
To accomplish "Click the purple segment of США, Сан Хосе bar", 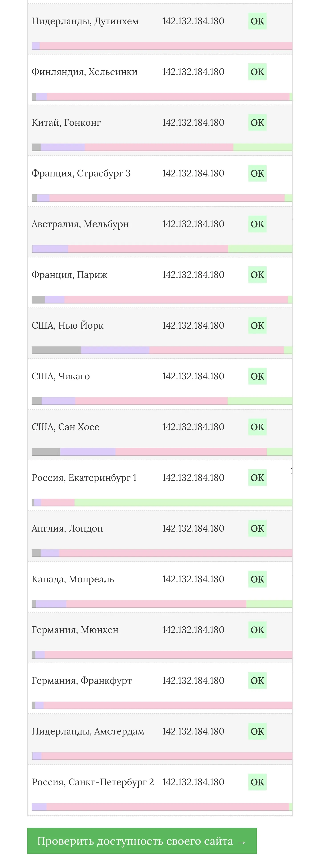I will tap(88, 451).
